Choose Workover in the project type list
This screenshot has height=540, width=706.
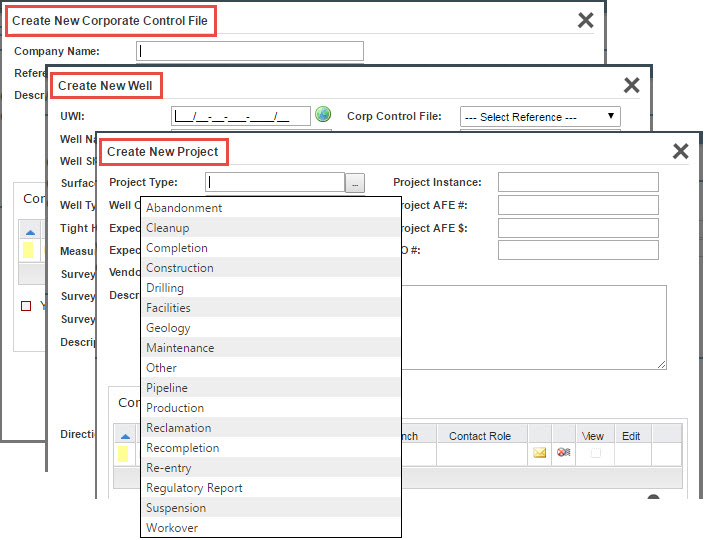click(172, 528)
